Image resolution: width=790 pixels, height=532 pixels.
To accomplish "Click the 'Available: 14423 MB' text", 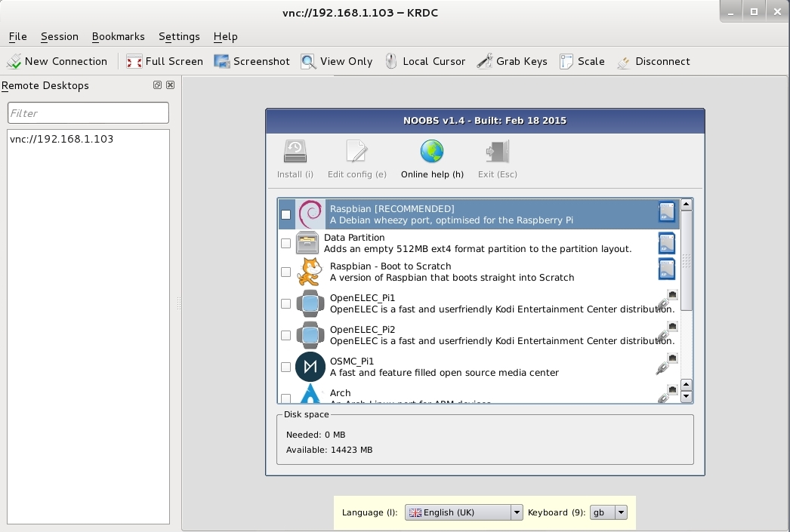I will pos(329,450).
